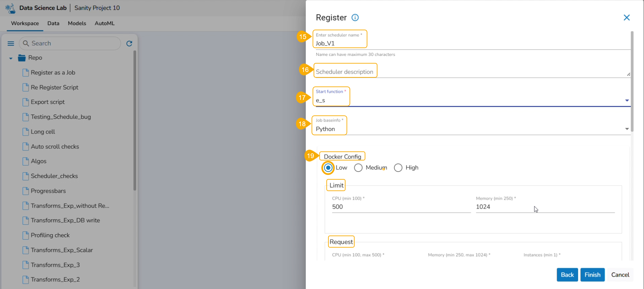Click the Register panel vertical scrollbar
Image resolution: width=644 pixels, height=289 pixels.
click(x=632, y=81)
